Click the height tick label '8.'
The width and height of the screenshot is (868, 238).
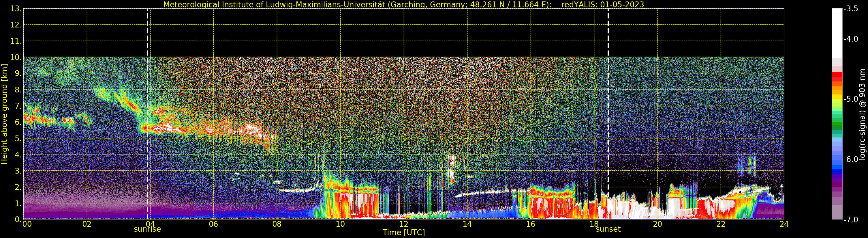point(18,90)
